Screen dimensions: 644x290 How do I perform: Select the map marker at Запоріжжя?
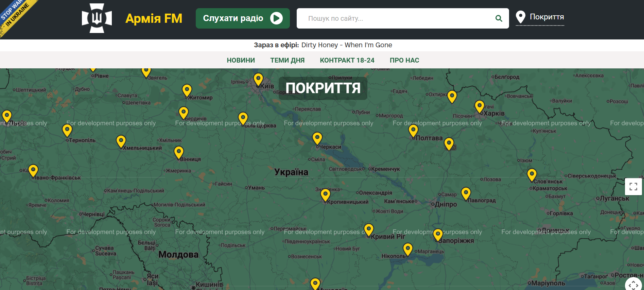(x=438, y=236)
